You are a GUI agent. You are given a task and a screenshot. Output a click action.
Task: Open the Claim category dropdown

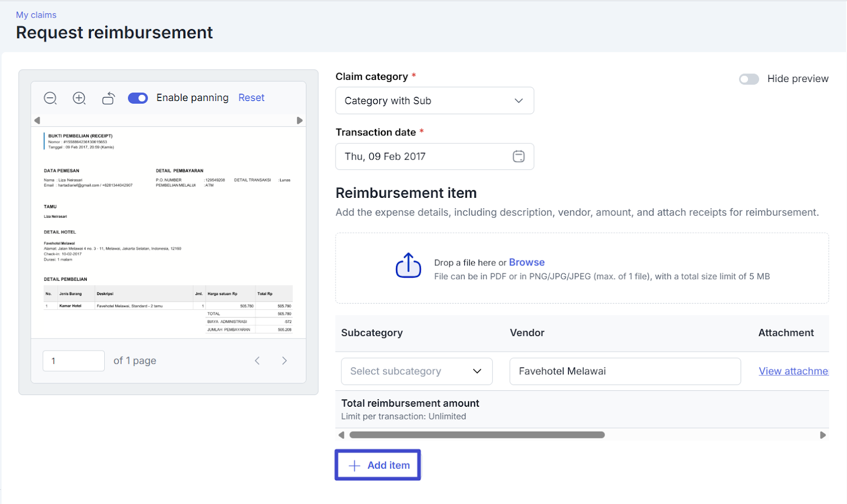coord(434,100)
